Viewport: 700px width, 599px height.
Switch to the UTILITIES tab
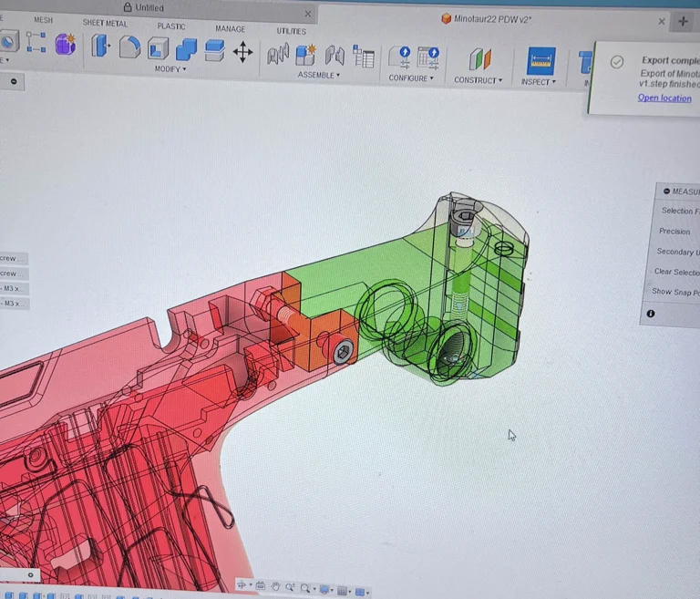(291, 31)
